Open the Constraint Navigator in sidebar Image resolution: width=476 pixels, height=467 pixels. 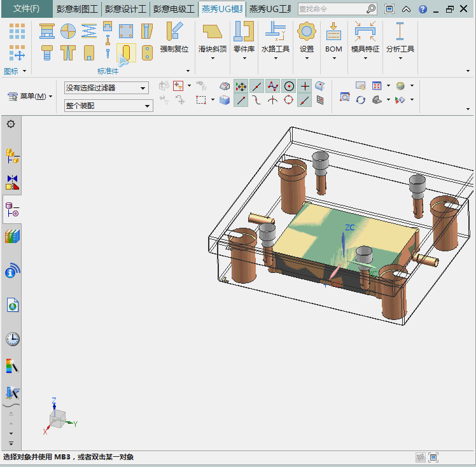click(12, 183)
